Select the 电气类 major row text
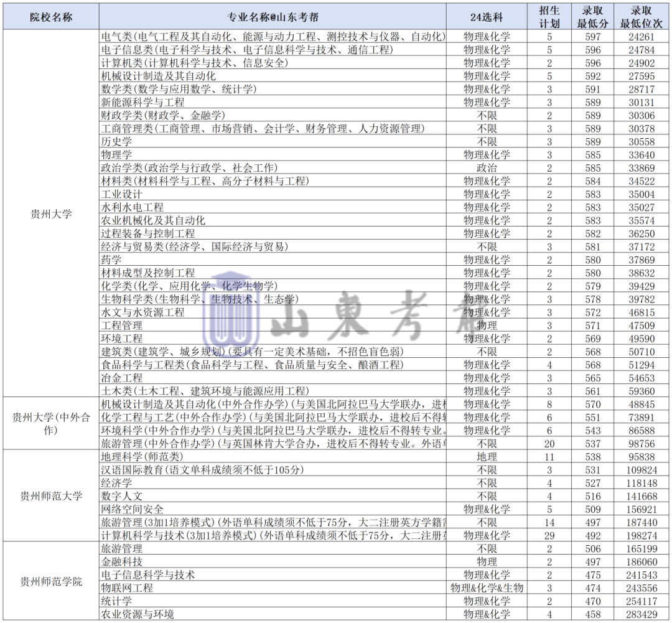Image resolution: width=672 pixels, height=623 pixels. pyautogui.click(x=273, y=37)
